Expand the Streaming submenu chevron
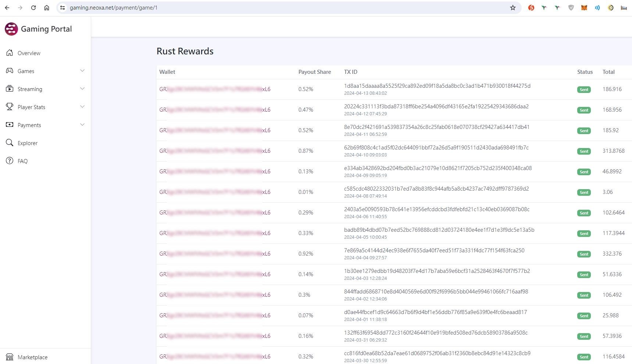Viewport: 632px width, 364px height. tap(82, 89)
